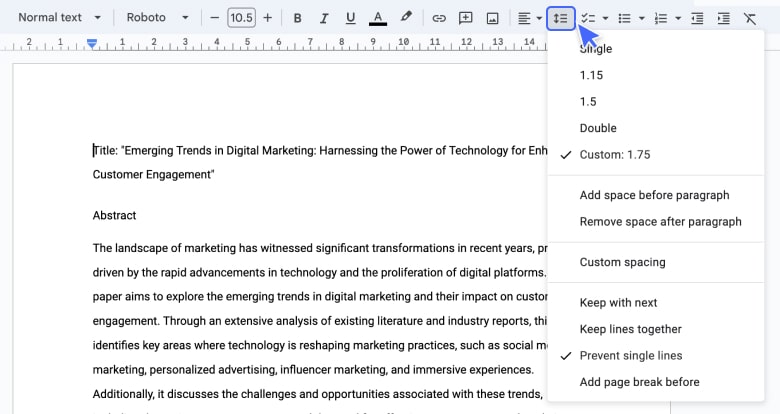Image resolution: width=780 pixels, height=414 pixels.
Task: Insert an image from the toolbar
Action: [492, 18]
